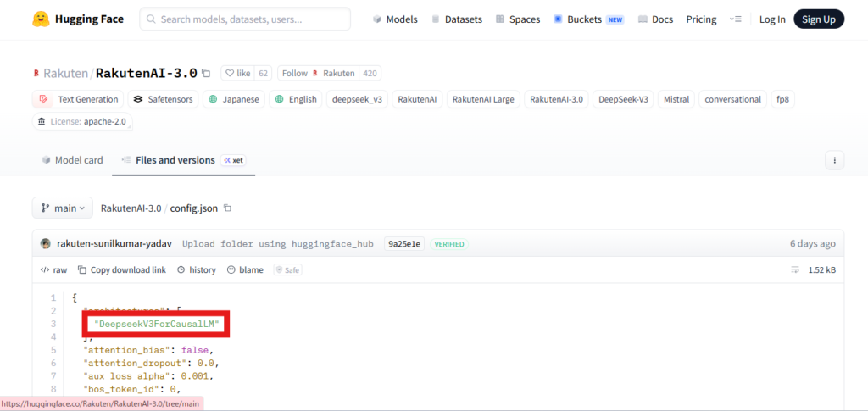Open RakutenAI-3.0 folder in breadcrumb

[x=131, y=208]
